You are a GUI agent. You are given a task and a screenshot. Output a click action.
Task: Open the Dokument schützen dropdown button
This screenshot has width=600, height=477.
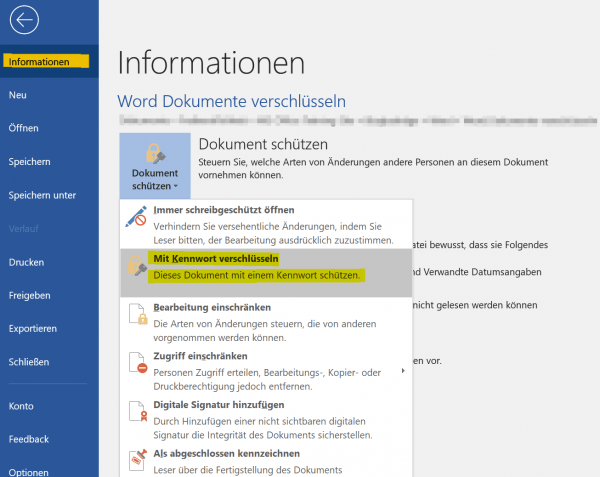[155, 166]
